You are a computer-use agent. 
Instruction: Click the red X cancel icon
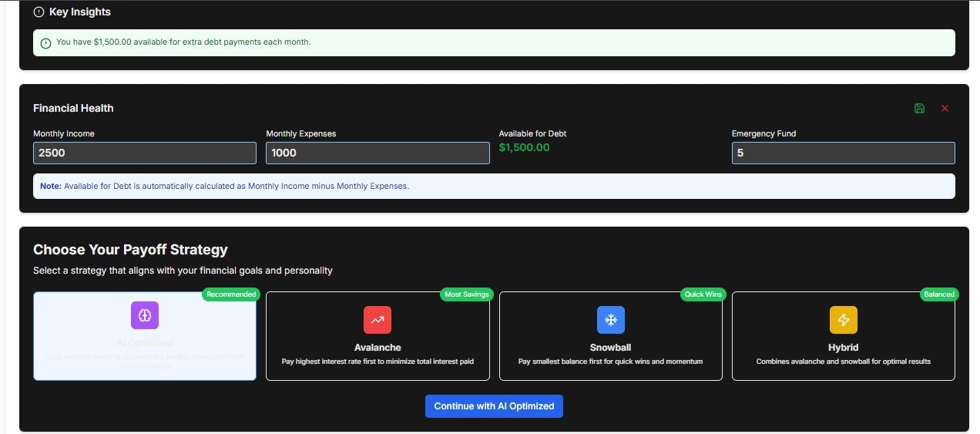[945, 109]
